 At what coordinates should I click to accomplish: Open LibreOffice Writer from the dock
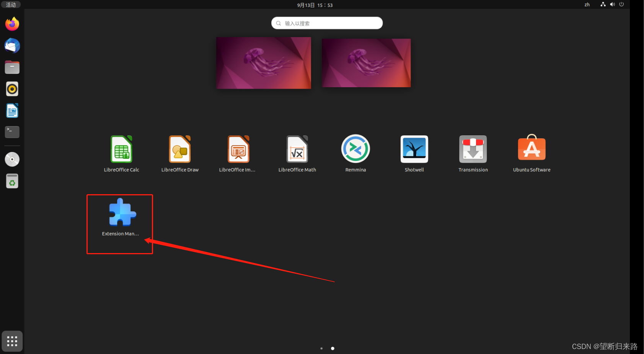[12, 111]
